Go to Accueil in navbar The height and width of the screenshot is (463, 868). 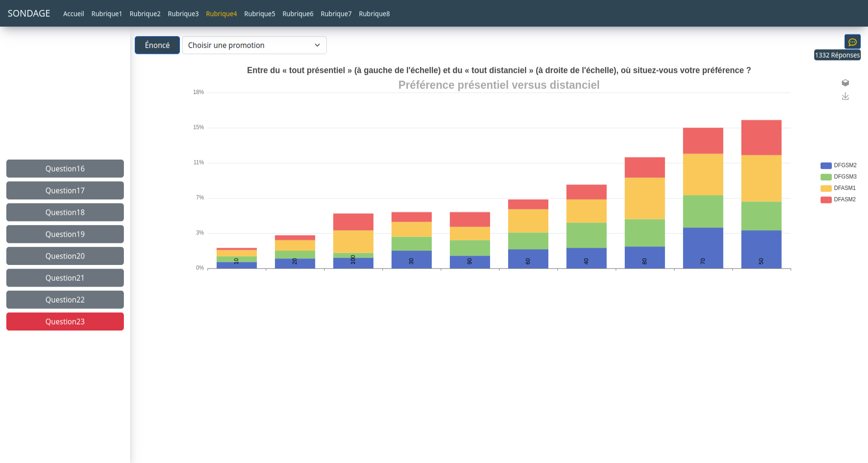click(x=73, y=14)
